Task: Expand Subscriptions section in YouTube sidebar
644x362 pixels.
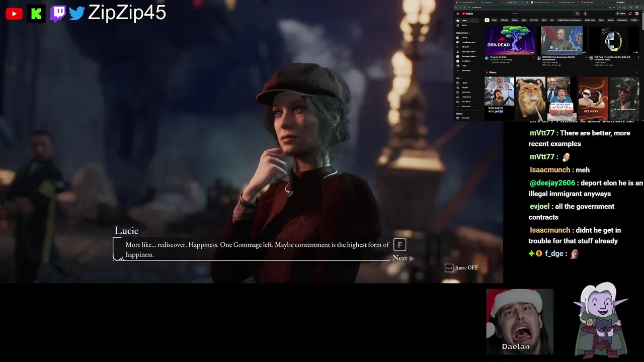Action: pyautogui.click(x=463, y=33)
